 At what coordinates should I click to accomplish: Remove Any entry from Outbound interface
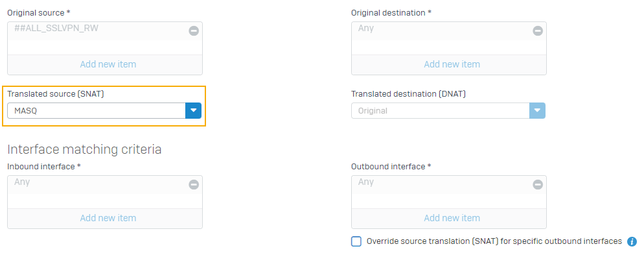pyautogui.click(x=538, y=185)
